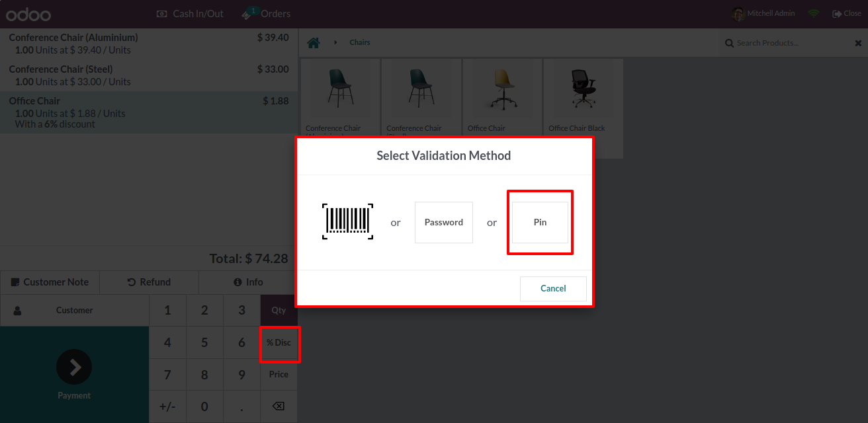Click the Orders ticket icon
Image resolution: width=868 pixels, height=423 pixels.
coord(249,13)
